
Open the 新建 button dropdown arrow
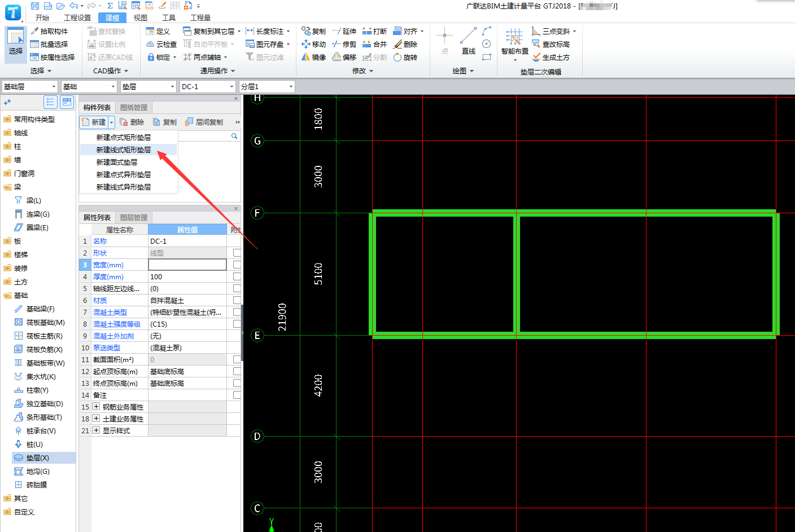click(x=112, y=122)
